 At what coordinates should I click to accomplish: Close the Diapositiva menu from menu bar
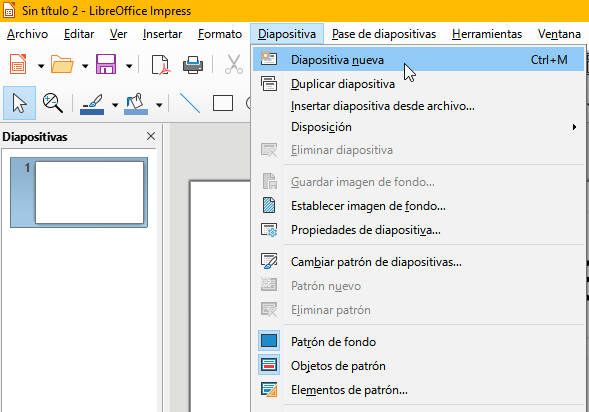tap(287, 34)
